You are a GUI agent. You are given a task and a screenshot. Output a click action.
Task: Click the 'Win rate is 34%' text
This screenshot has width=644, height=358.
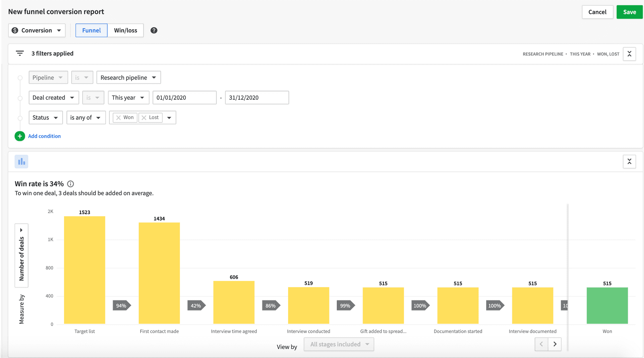coord(39,184)
